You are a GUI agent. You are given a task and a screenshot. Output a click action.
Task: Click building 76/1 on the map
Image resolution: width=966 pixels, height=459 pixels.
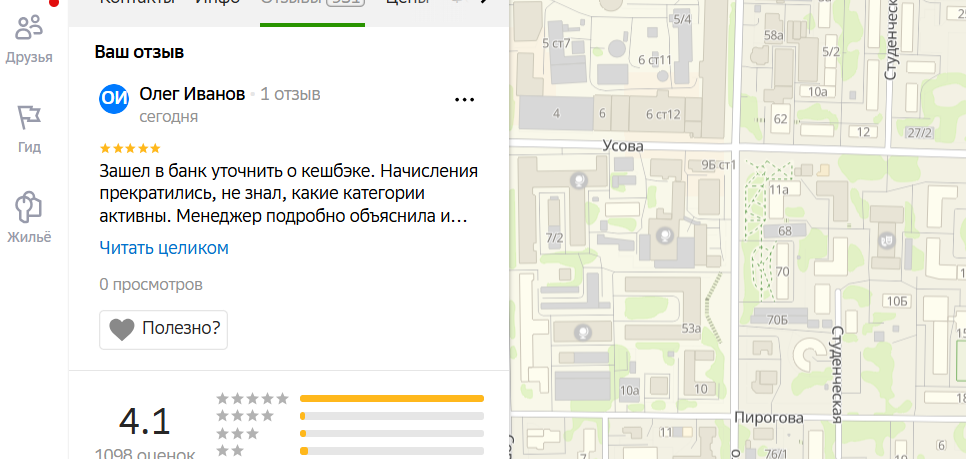pyautogui.click(x=777, y=454)
